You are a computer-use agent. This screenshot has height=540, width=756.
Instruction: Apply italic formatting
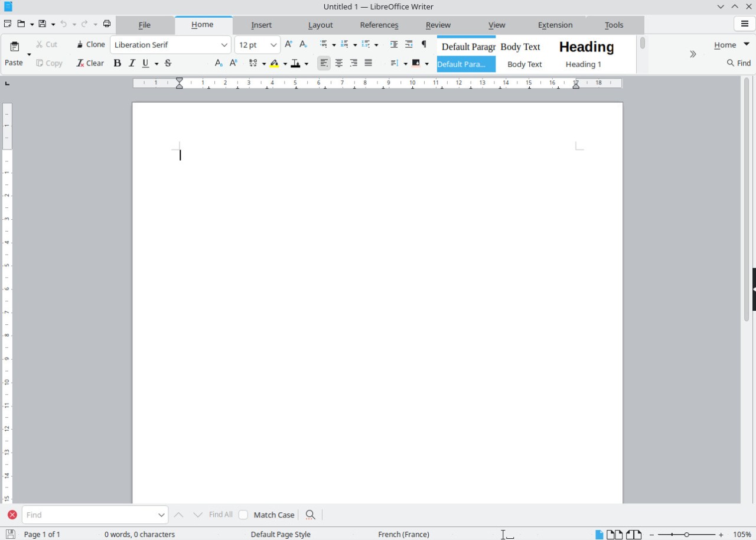point(132,63)
